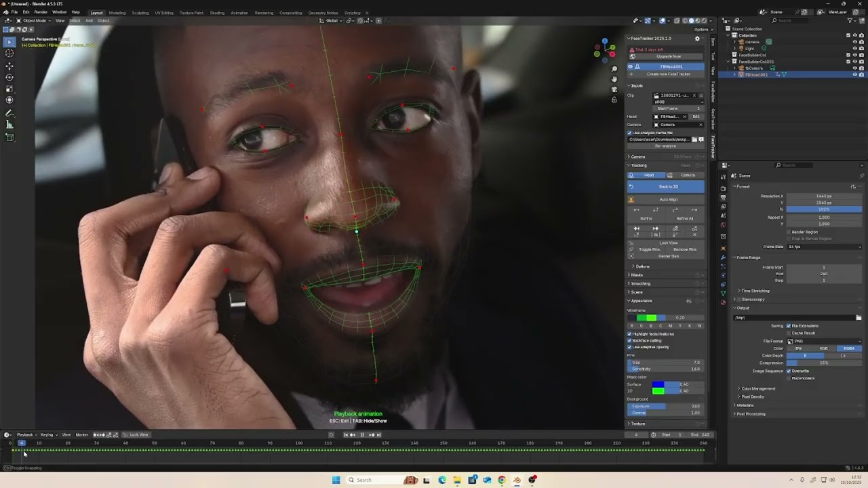Screen dimensions: 868x488
Task: Open the Global transform orientation dropdown
Action: tap(332, 20)
